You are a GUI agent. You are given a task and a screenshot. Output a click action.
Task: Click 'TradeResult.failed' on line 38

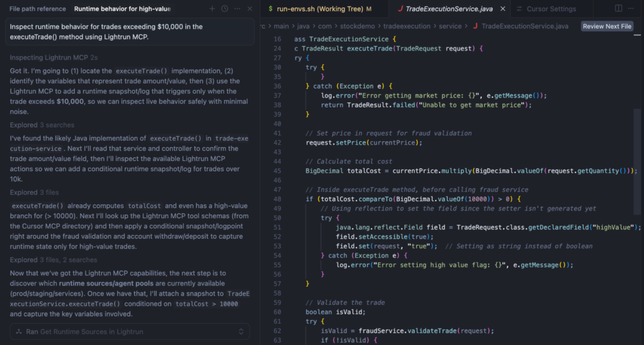click(x=380, y=105)
